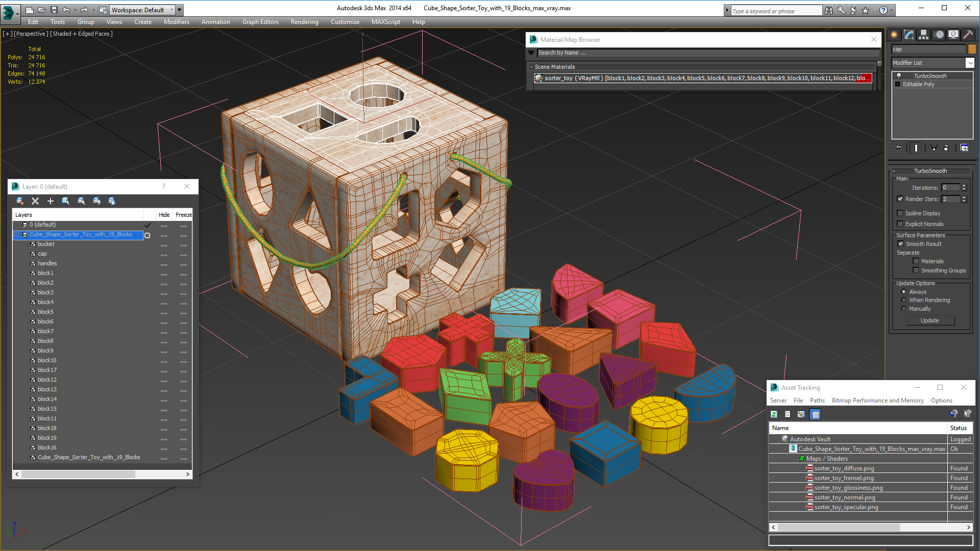980x551 pixels.
Task: Enable the Isoline Display checkbox
Action: pos(900,213)
